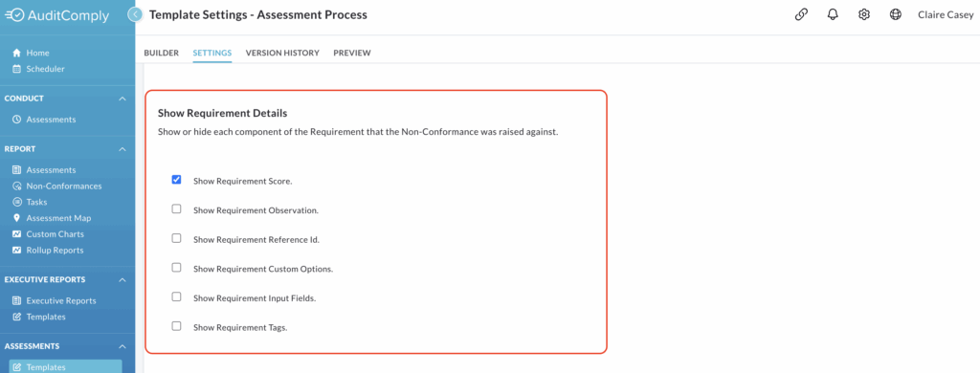Open settings gear icon in header

[x=864, y=14]
